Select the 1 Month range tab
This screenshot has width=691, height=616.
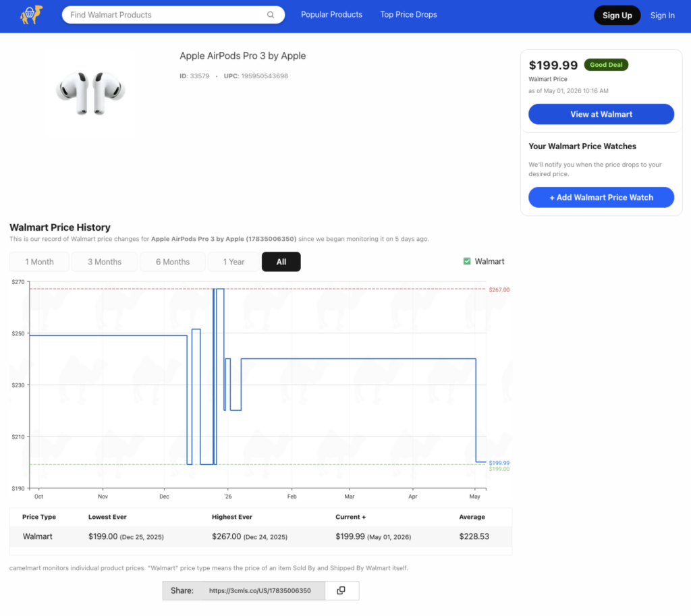coord(39,262)
